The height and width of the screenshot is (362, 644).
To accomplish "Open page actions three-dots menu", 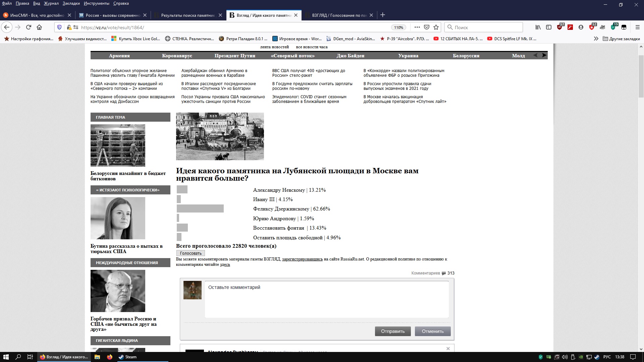I will [417, 27].
